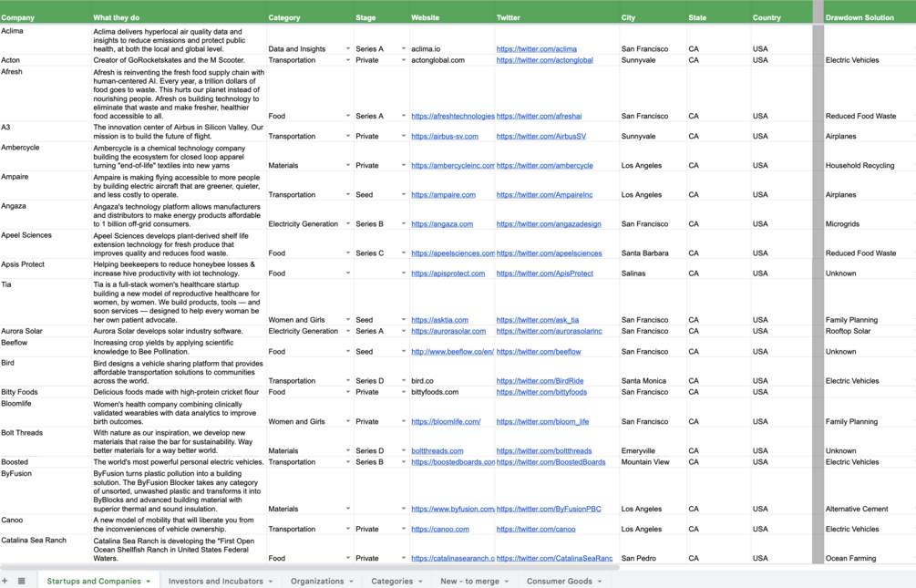Screen dimensions: 916x588
Task: Expand Acton's Transportation category dropdown
Action: [x=348, y=60]
